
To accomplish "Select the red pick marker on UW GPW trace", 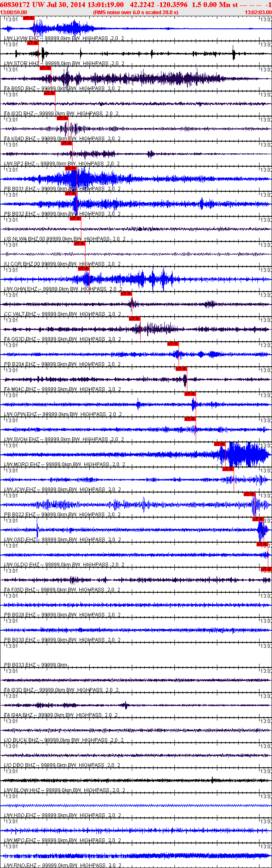I will coord(190,394).
